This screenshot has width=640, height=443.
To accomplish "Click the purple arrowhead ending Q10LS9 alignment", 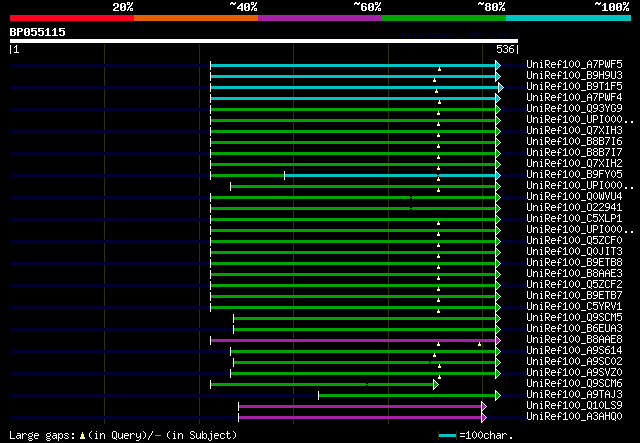I will coord(484,407).
